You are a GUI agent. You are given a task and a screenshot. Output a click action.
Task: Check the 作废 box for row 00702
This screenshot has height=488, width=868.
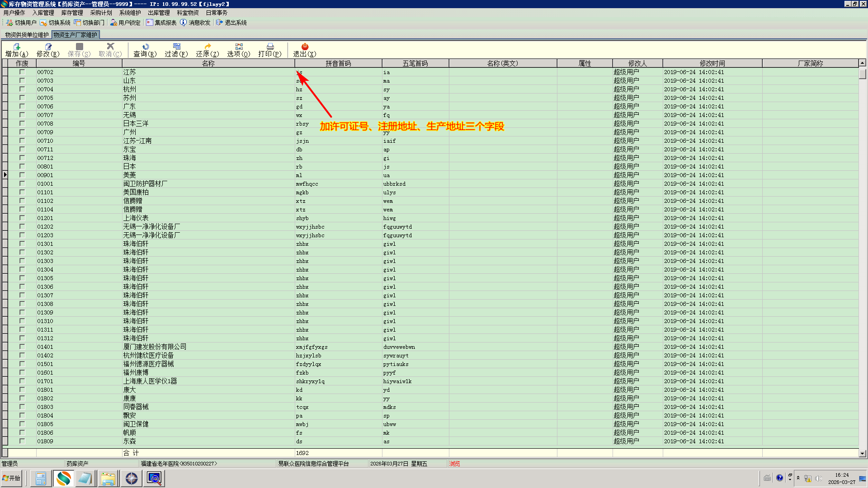[22, 72]
